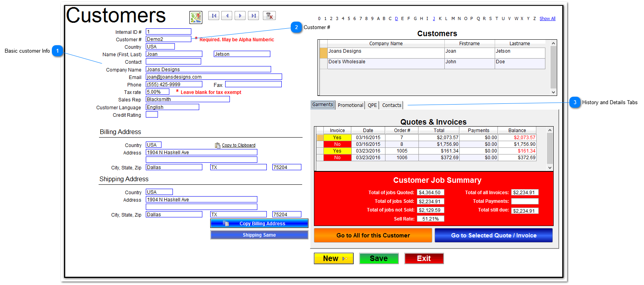The height and width of the screenshot is (285, 644).
Task: Switch to the QPE tab
Action: (x=372, y=105)
